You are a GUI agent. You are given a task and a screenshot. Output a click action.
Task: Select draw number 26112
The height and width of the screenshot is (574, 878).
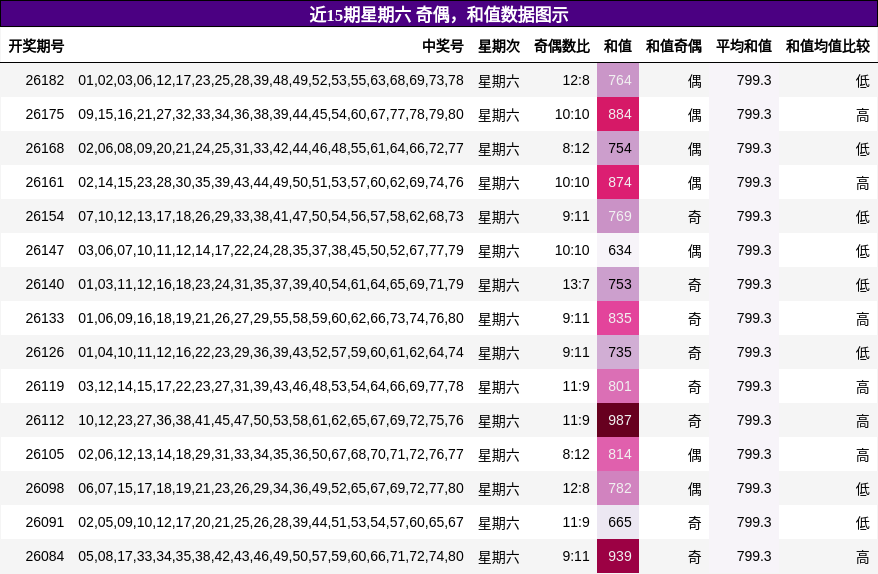[45, 420]
